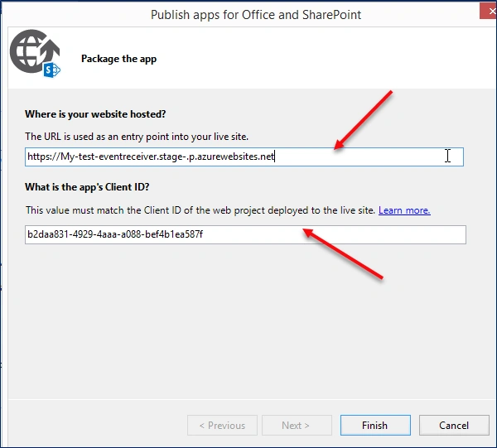The width and height of the screenshot is (497, 448).
Task: Click the disabled Previous button
Action: 222,425
